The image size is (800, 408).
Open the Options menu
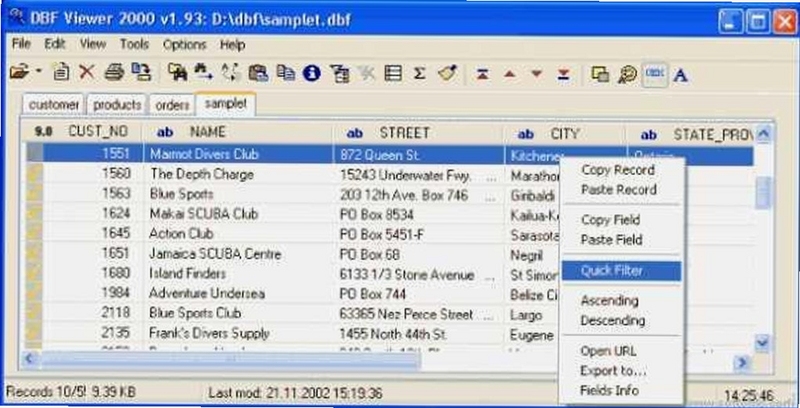pyautogui.click(x=184, y=45)
